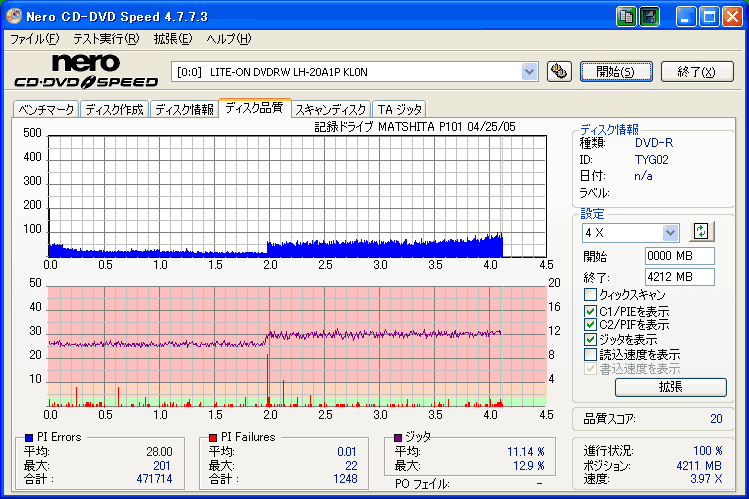Click the PO フェイル label
This screenshot has height=499, width=749.
(x=422, y=484)
